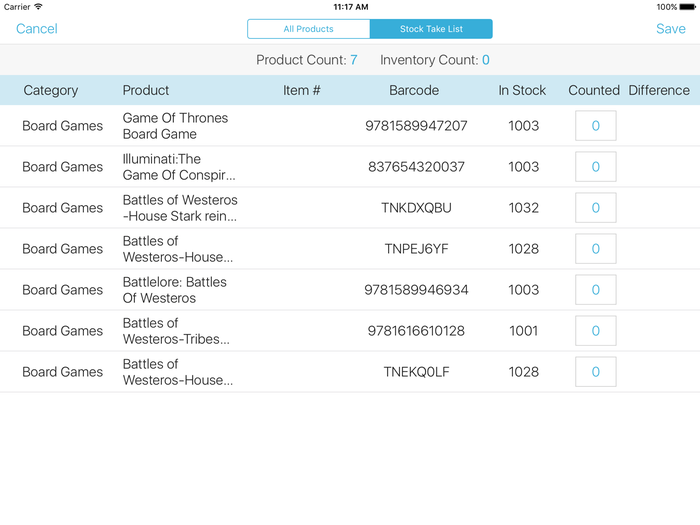Click the Product column header
The height and width of the screenshot is (525, 700).
pyautogui.click(x=146, y=91)
